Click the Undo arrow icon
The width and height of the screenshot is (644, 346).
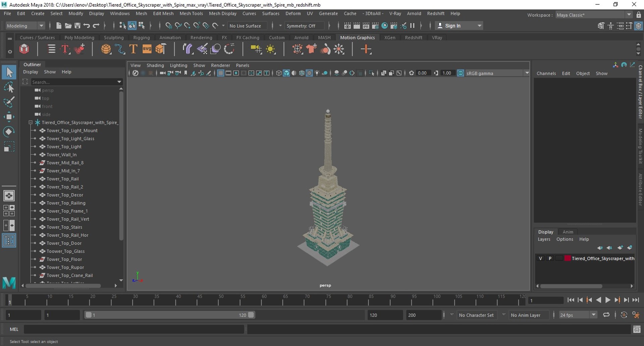click(x=87, y=26)
